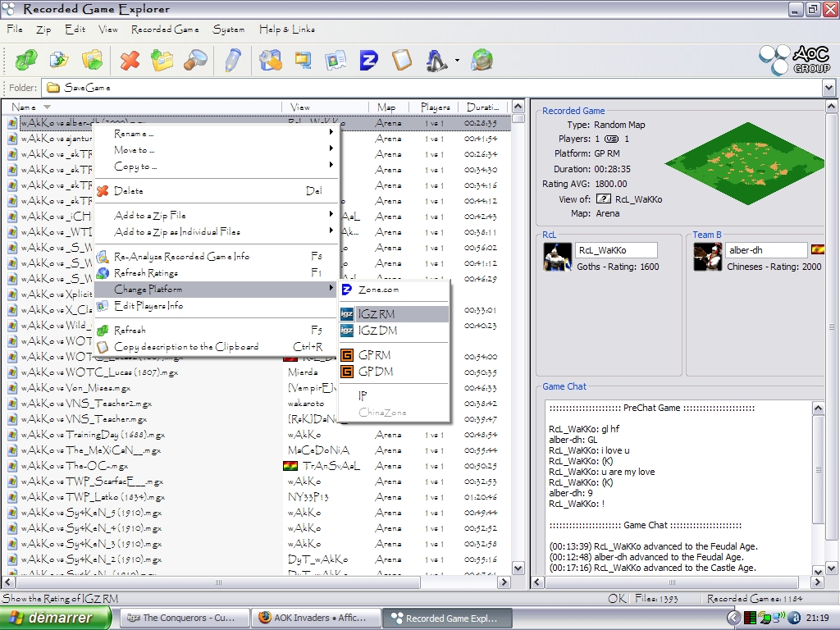Click the Spanish flag next to alber-dh
Viewport: 840px width, 630px height.
(818, 249)
